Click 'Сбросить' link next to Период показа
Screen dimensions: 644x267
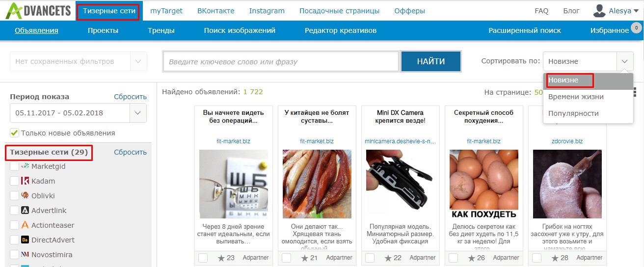point(130,97)
